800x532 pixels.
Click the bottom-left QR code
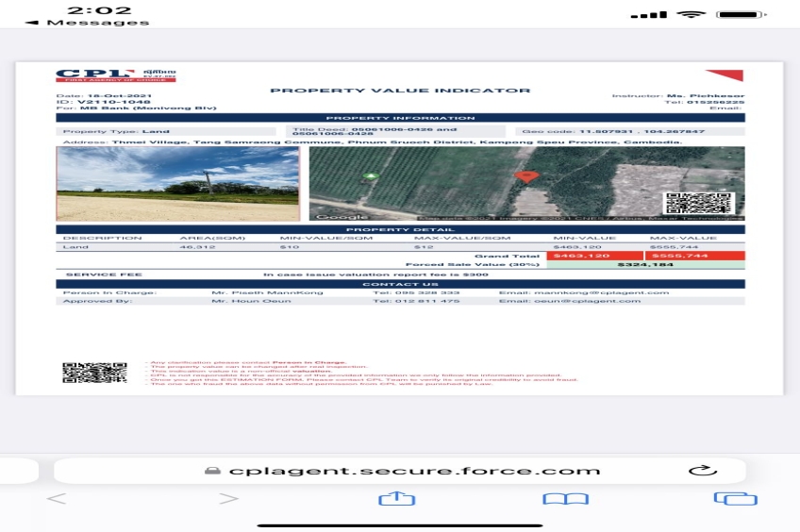pyautogui.click(x=94, y=373)
